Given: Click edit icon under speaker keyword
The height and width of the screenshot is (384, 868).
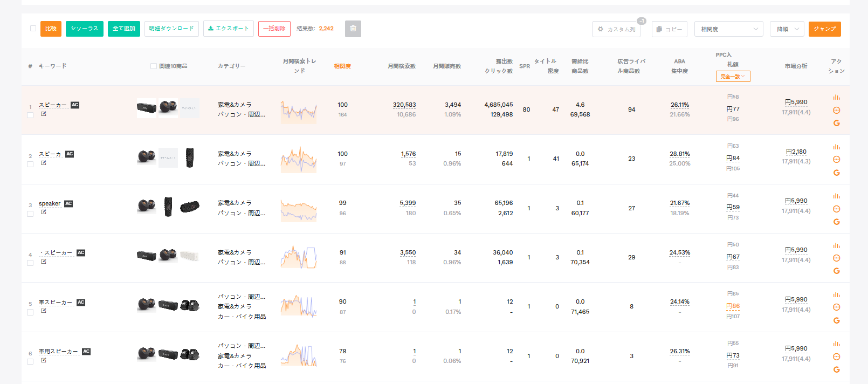Looking at the screenshot, I should coord(44,212).
